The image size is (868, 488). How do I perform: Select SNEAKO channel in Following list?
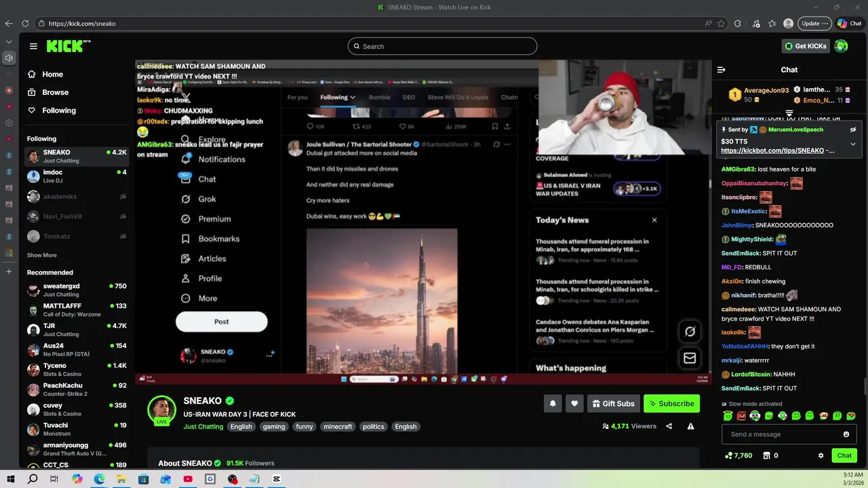click(x=76, y=156)
